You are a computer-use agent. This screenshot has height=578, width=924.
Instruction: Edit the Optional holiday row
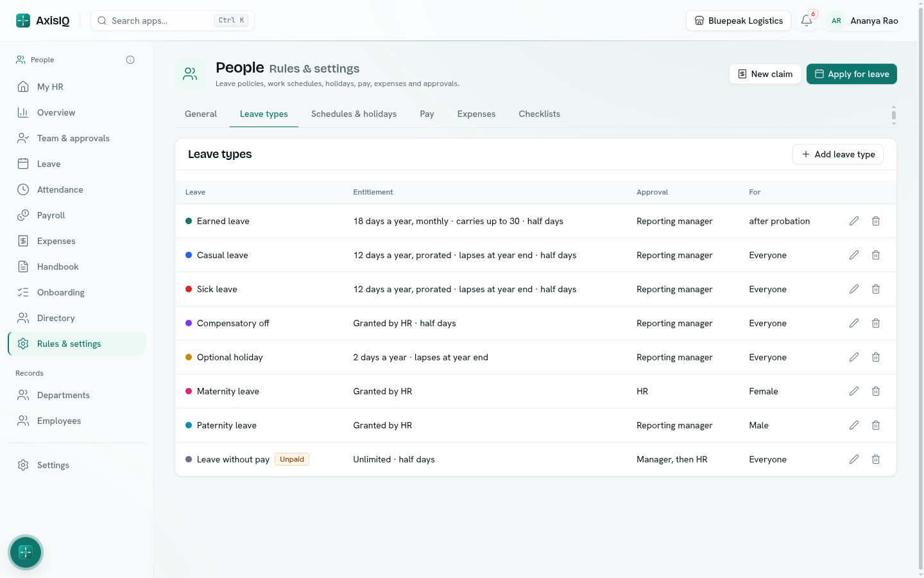pyautogui.click(x=854, y=357)
